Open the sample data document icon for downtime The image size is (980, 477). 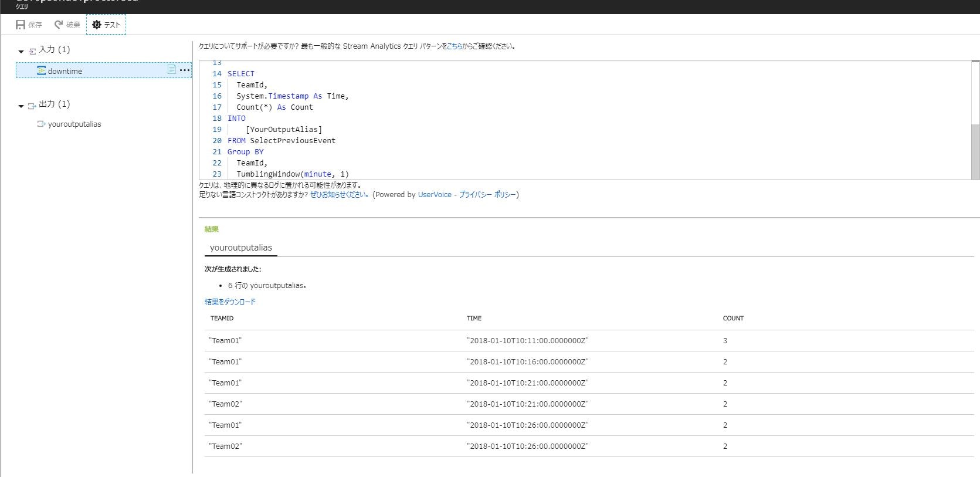[172, 70]
